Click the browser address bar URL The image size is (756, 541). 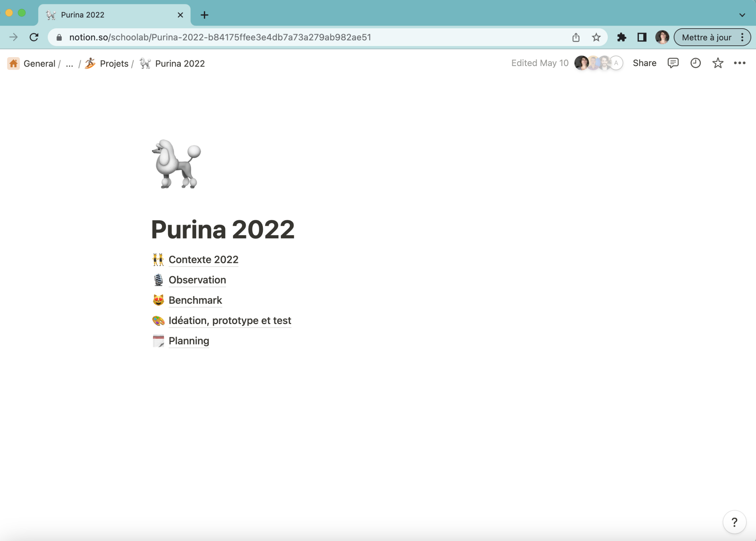pyautogui.click(x=220, y=37)
